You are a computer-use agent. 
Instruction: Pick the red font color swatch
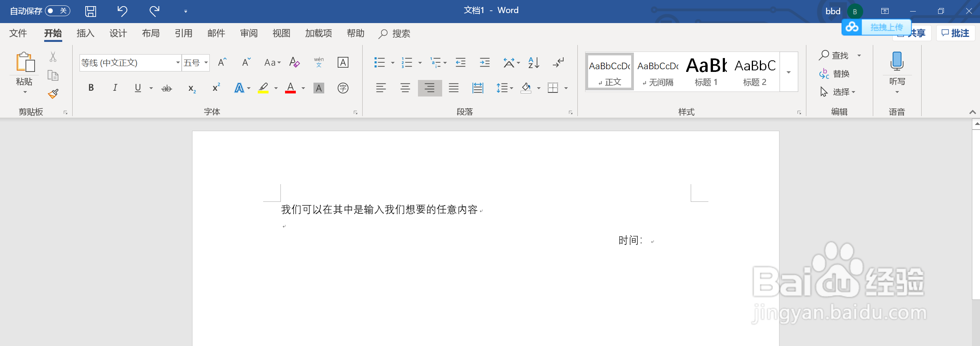(x=291, y=88)
